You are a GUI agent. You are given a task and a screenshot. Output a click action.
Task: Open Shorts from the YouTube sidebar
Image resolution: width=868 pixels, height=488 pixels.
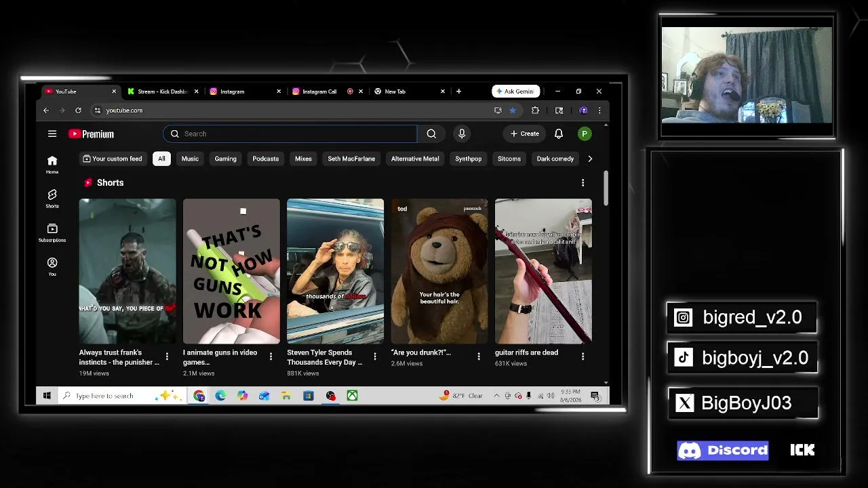click(52, 199)
